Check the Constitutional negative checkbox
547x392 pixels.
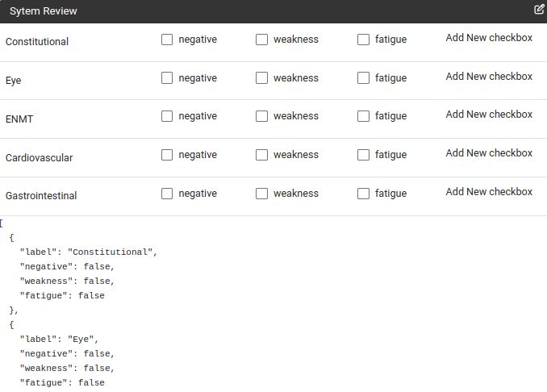[x=167, y=40]
